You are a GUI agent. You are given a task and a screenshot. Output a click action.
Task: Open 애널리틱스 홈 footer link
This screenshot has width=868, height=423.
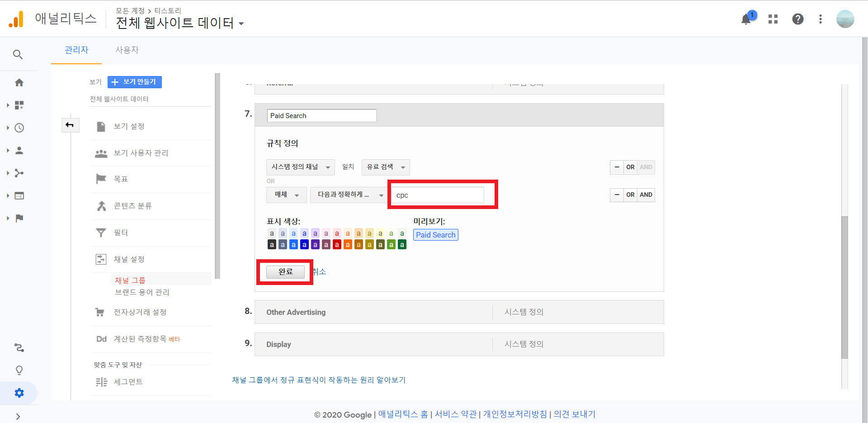pyautogui.click(x=403, y=414)
